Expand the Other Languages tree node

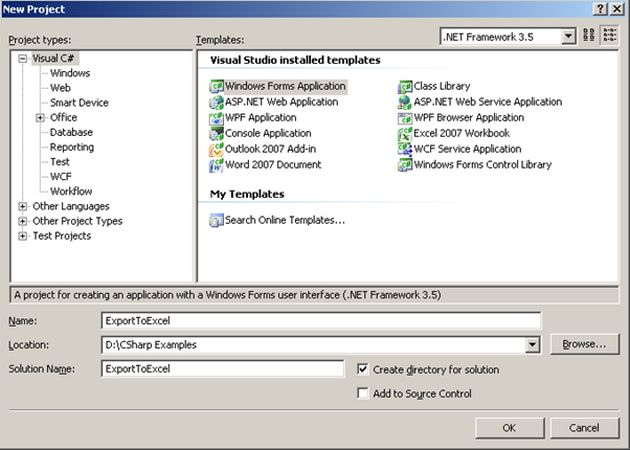23,207
